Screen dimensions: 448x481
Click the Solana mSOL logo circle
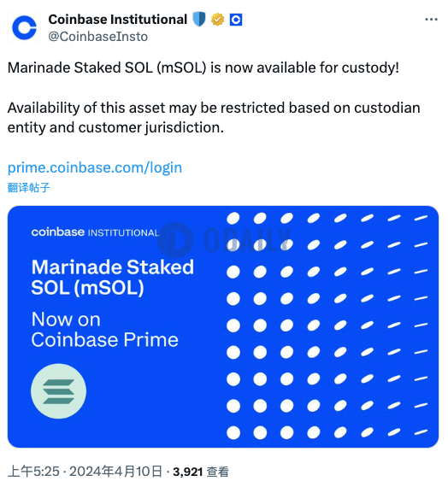58,391
